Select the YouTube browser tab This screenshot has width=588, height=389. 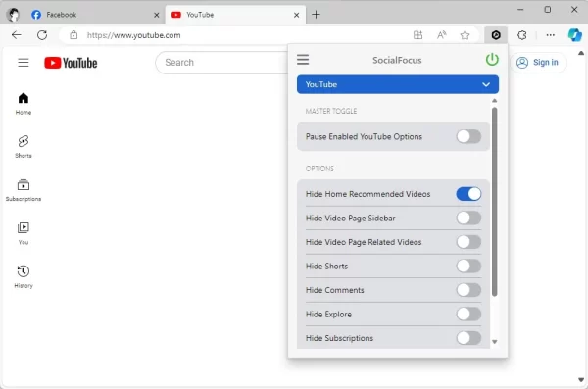[235, 15]
